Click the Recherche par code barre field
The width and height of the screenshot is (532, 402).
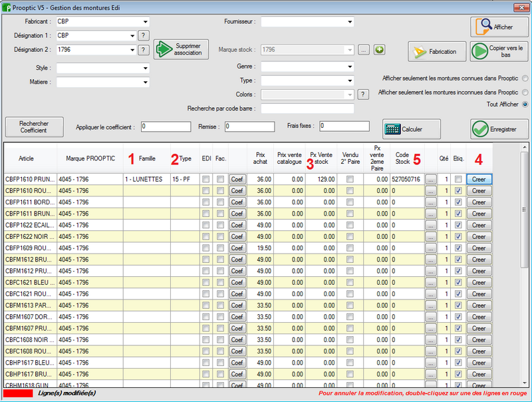coord(307,108)
